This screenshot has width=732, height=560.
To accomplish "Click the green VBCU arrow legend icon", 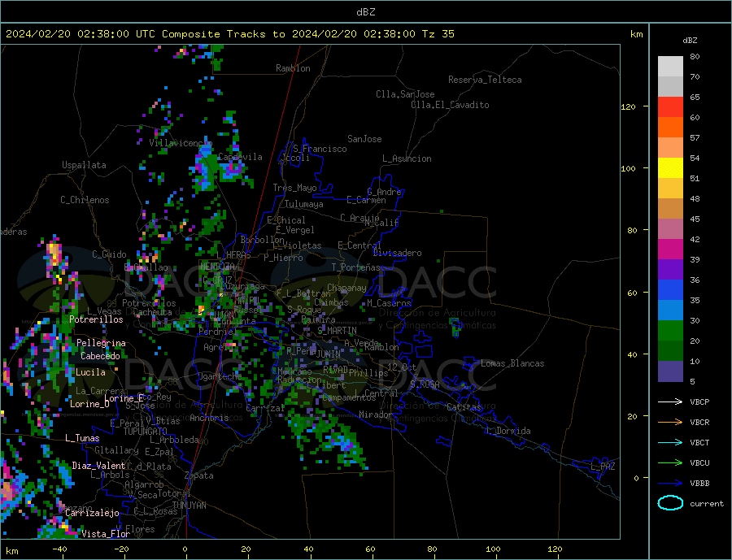I will (670, 463).
